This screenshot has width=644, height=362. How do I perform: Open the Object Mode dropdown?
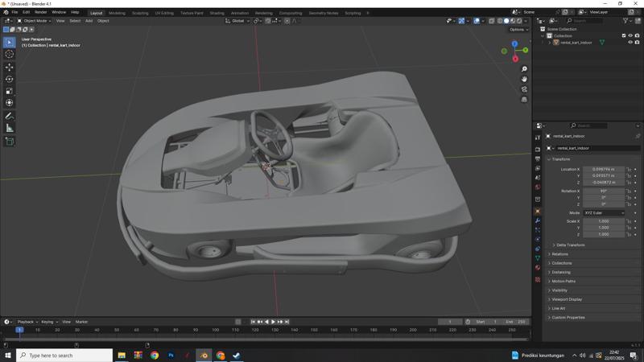tap(34, 21)
